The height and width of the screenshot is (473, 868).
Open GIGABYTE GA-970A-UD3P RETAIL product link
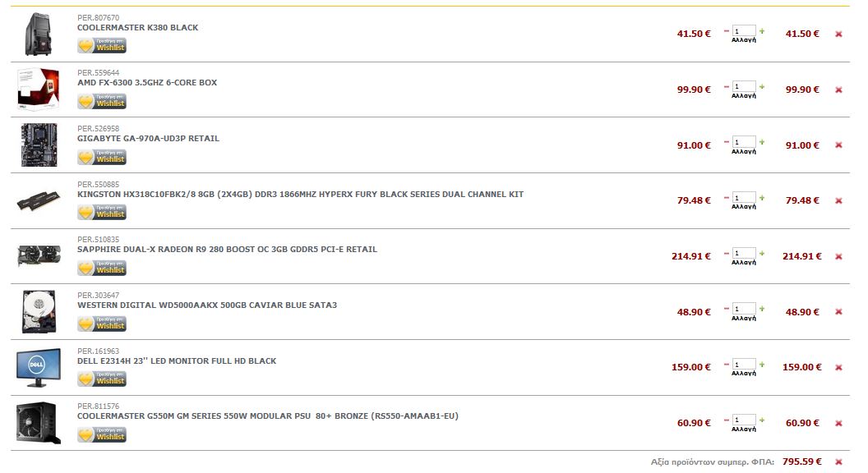coord(148,138)
